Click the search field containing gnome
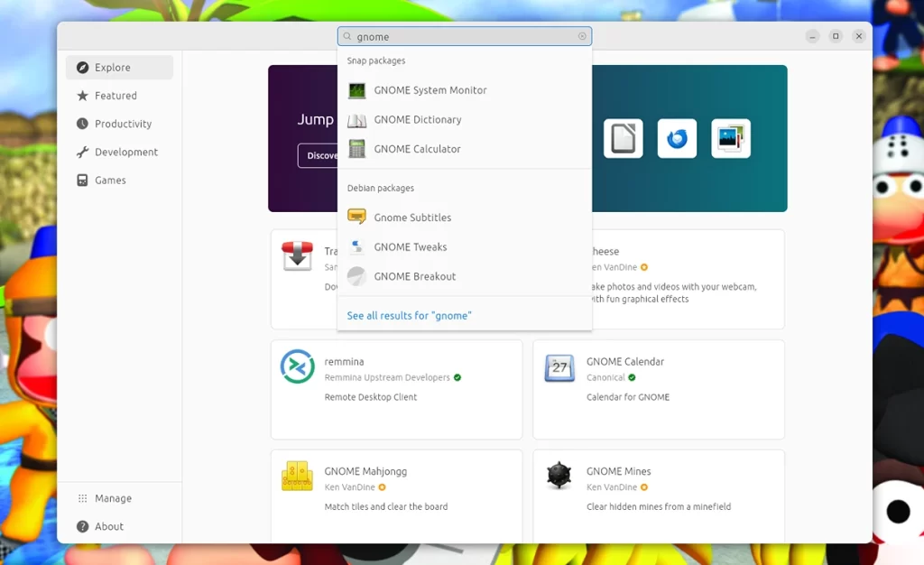The image size is (924, 565). [465, 36]
